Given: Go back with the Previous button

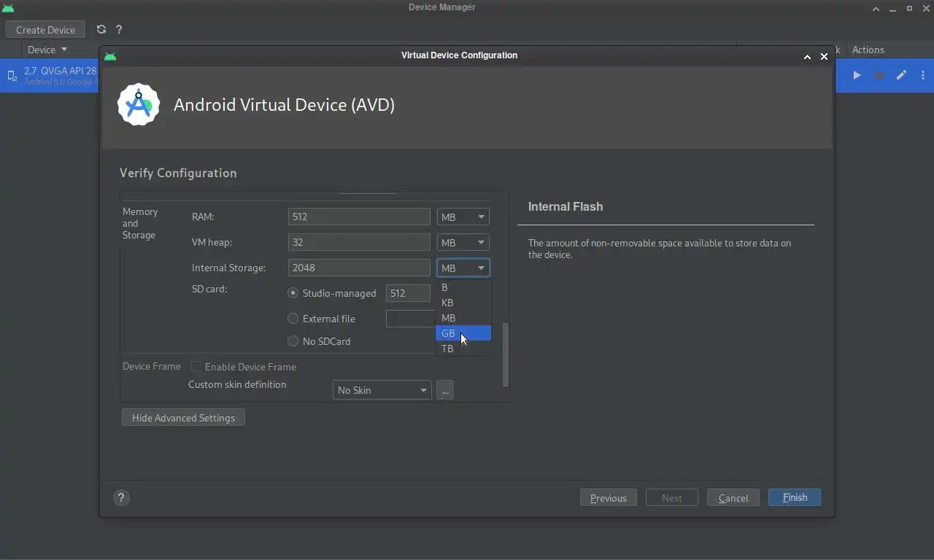Looking at the screenshot, I should pos(609,498).
